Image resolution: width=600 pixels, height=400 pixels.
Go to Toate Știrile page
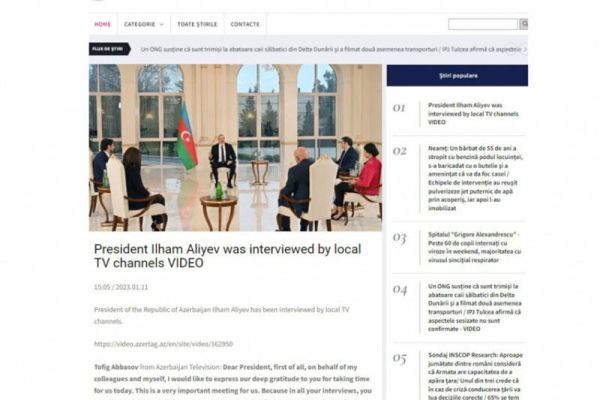pos(197,24)
